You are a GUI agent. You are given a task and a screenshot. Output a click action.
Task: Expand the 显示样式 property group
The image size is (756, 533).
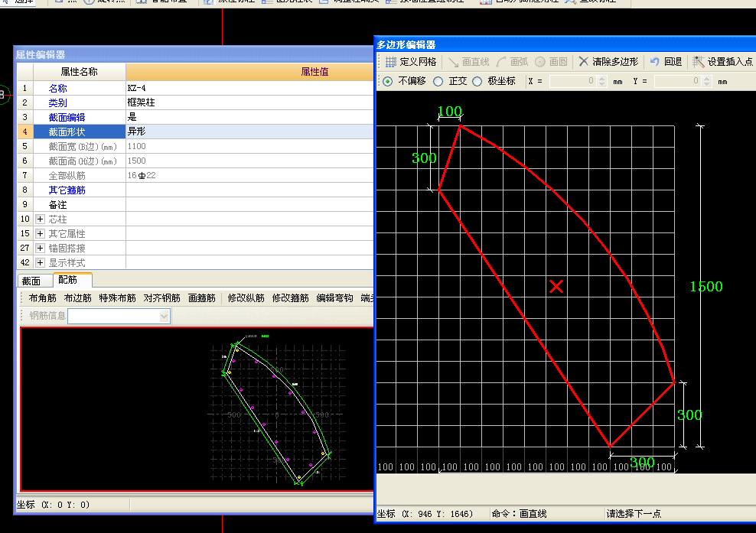pyautogui.click(x=40, y=262)
